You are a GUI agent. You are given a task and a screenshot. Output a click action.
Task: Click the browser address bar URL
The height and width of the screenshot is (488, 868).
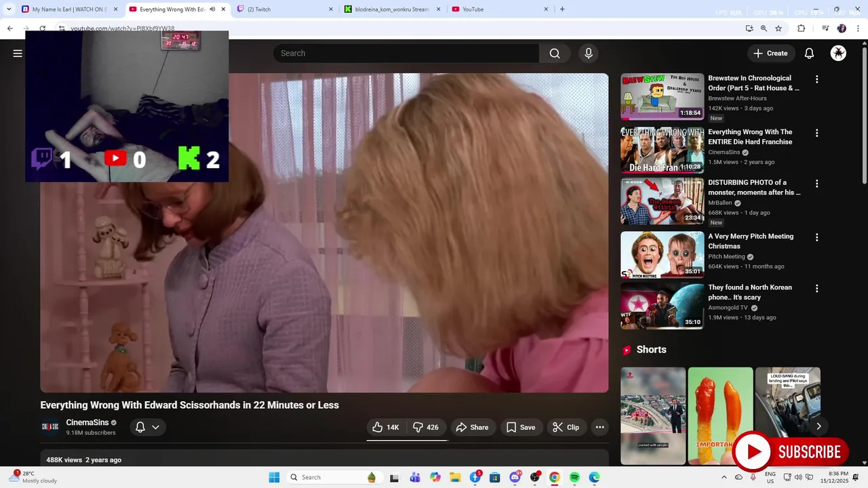pyautogui.click(x=123, y=28)
